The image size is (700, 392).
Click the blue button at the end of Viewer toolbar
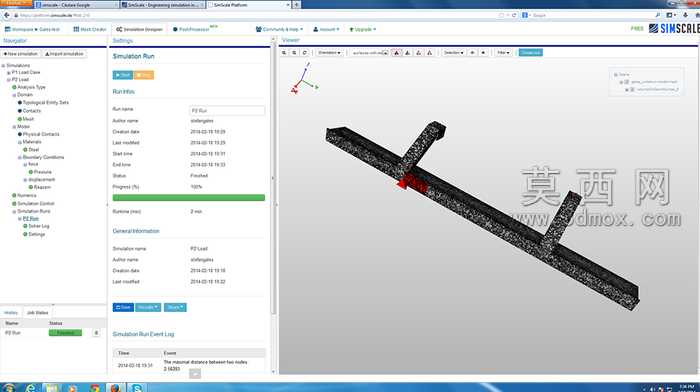click(x=530, y=53)
